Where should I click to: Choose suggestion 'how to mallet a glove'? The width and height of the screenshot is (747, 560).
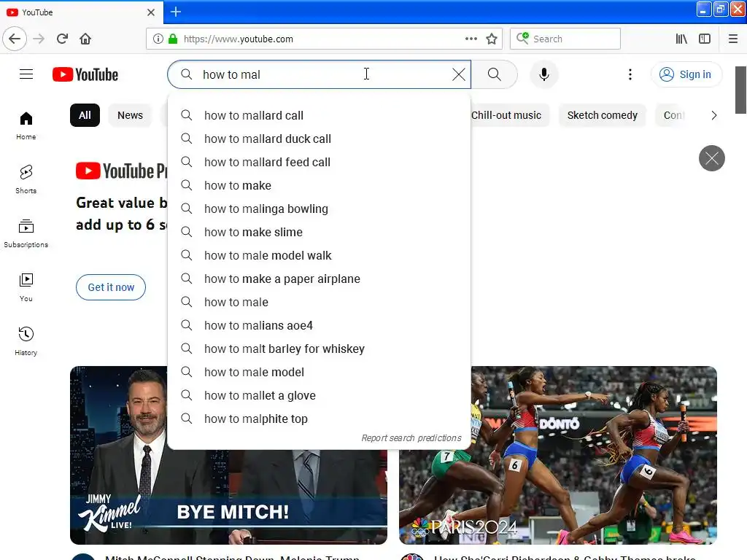(x=320, y=395)
